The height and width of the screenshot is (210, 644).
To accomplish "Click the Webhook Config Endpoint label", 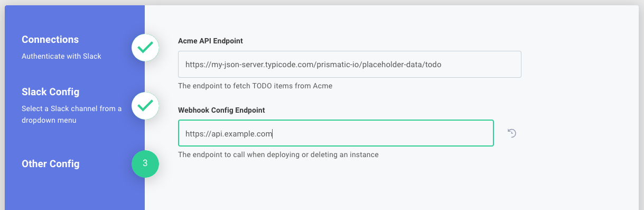I will (222, 110).
